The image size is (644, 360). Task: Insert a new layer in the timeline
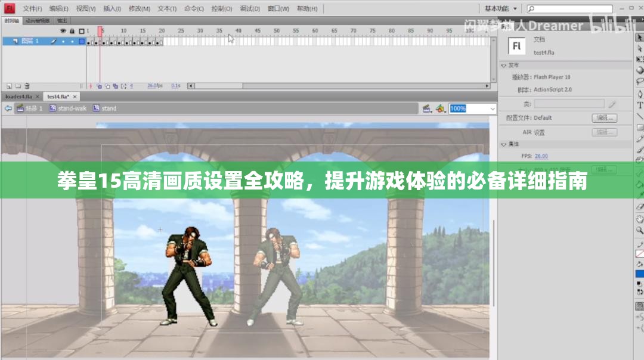pyautogui.click(x=8, y=85)
